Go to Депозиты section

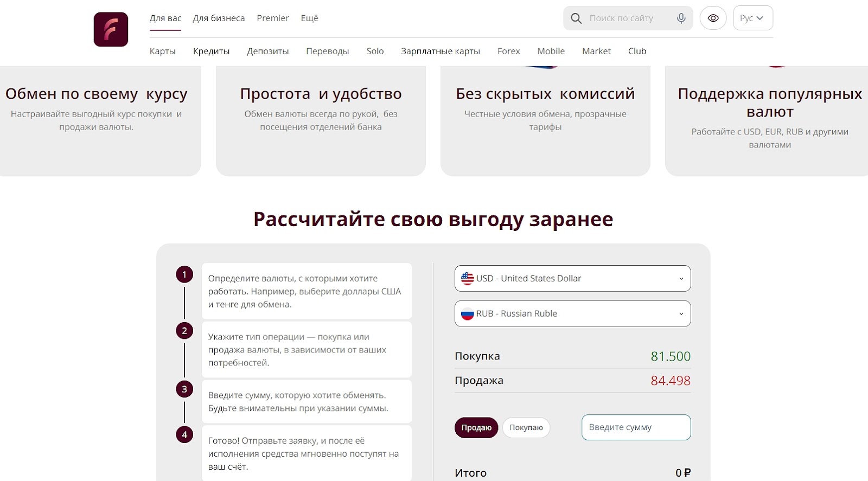click(267, 52)
